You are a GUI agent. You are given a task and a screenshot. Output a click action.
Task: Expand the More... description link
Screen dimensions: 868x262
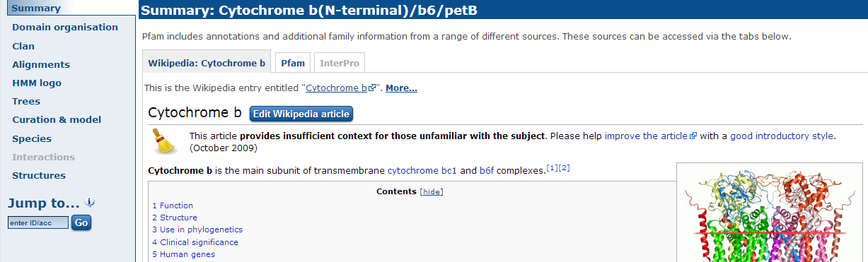[401, 88]
